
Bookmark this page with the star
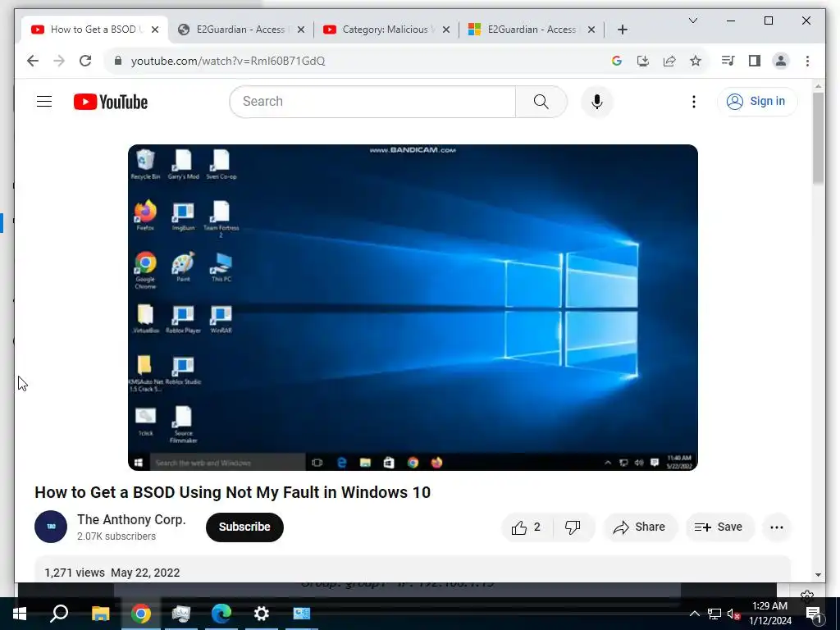click(696, 61)
